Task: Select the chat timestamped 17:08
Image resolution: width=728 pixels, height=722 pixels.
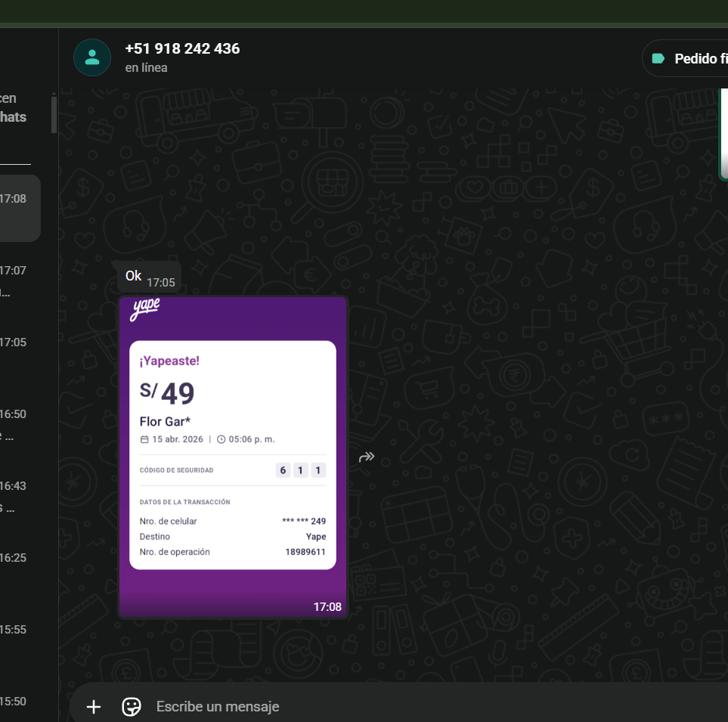Action: pyautogui.click(x=20, y=209)
